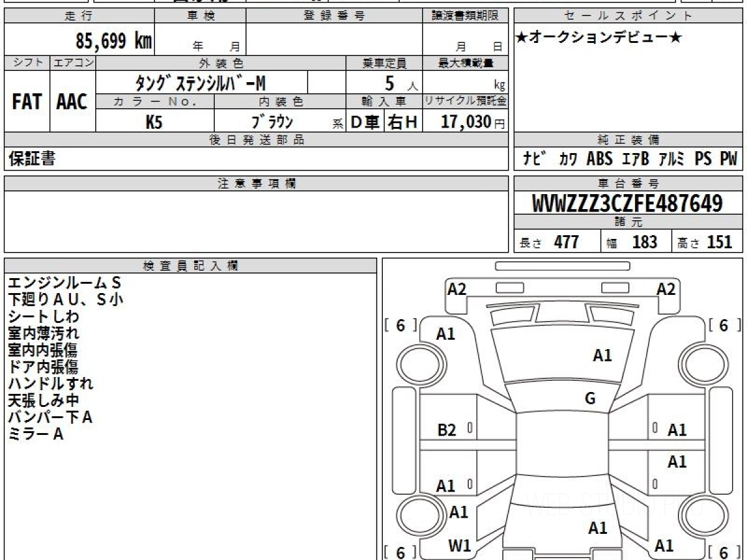
Task: Select the PW equipment entry
Action: [728, 159]
